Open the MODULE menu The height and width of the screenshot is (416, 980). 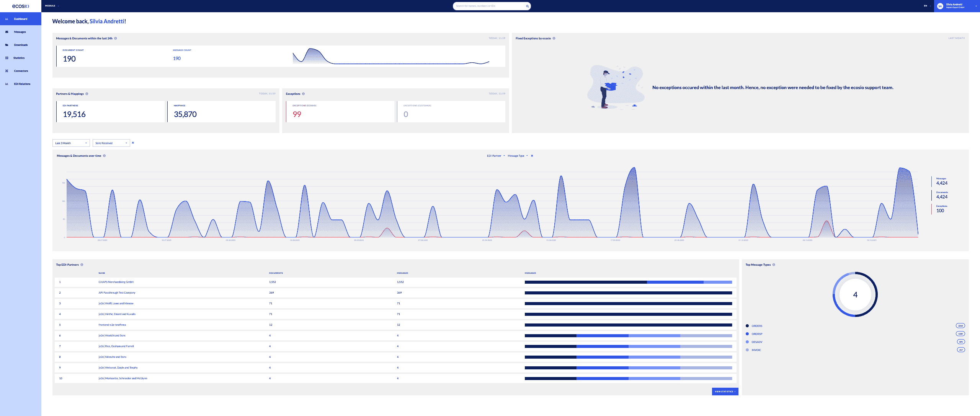point(50,6)
